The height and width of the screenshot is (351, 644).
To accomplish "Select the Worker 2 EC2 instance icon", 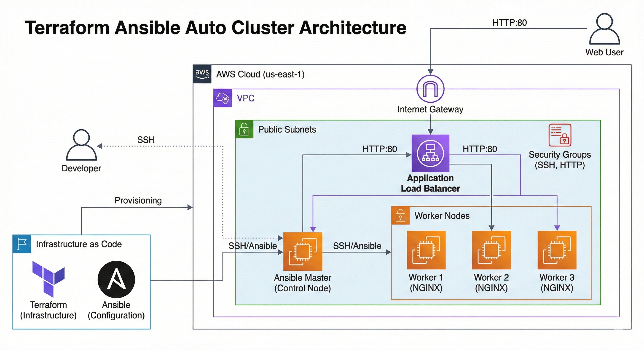I will pyautogui.click(x=491, y=250).
